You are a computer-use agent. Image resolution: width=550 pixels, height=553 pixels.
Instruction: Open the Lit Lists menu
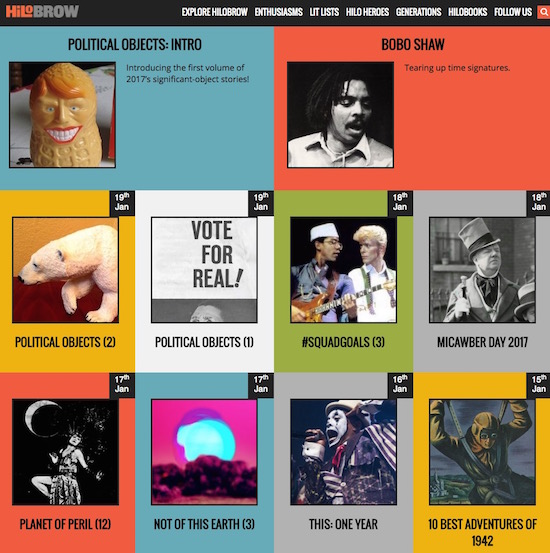point(324,12)
